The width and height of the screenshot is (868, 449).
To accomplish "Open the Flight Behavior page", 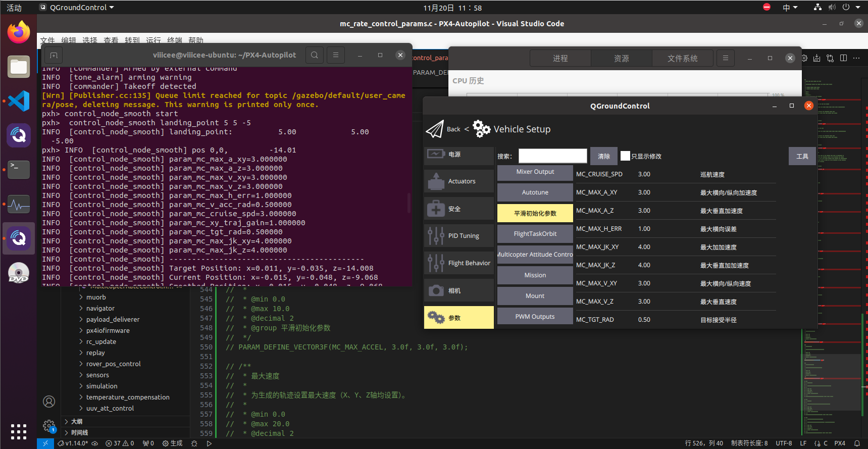I will click(459, 263).
